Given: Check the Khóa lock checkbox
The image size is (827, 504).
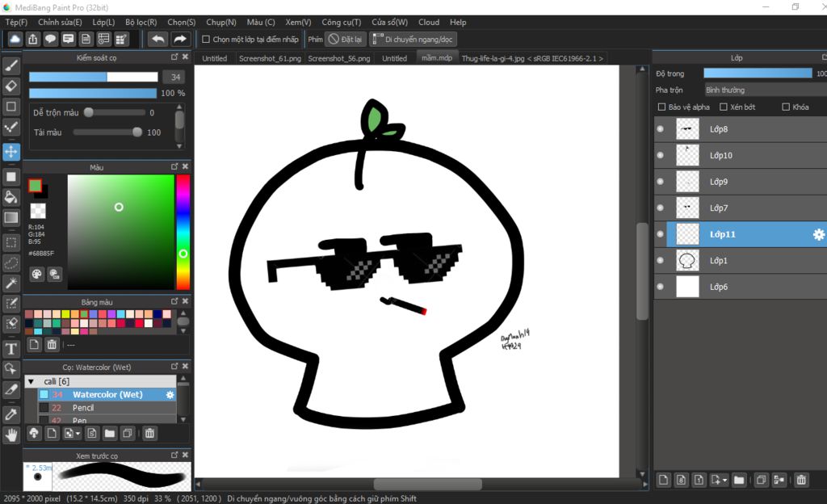Looking at the screenshot, I should tap(786, 107).
